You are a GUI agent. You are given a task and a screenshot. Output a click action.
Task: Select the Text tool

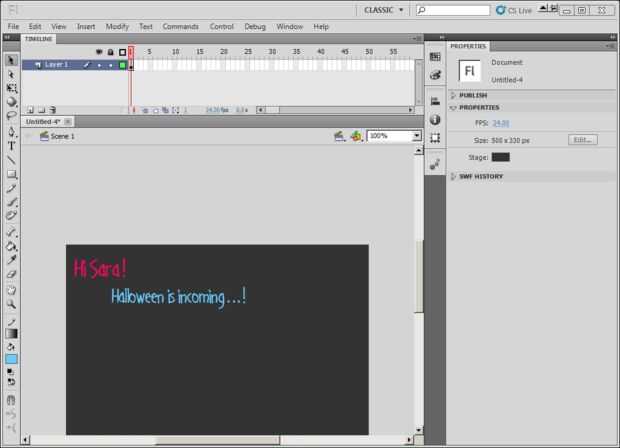11,146
